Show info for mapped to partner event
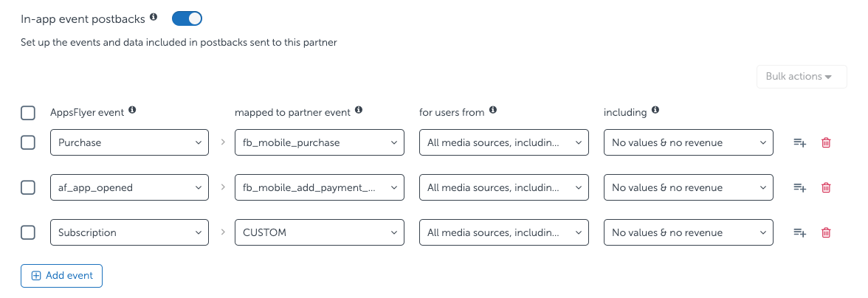The image size is (868, 298). pyautogui.click(x=359, y=110)
